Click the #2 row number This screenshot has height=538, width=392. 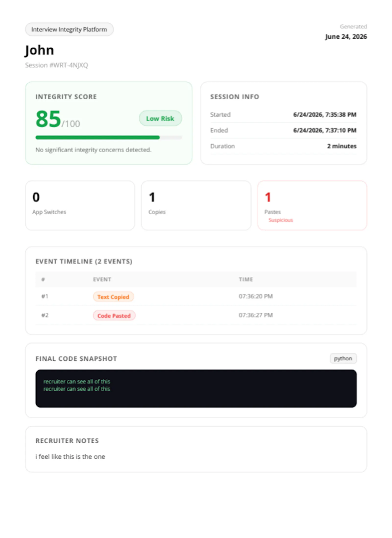(x=45, y=315)
